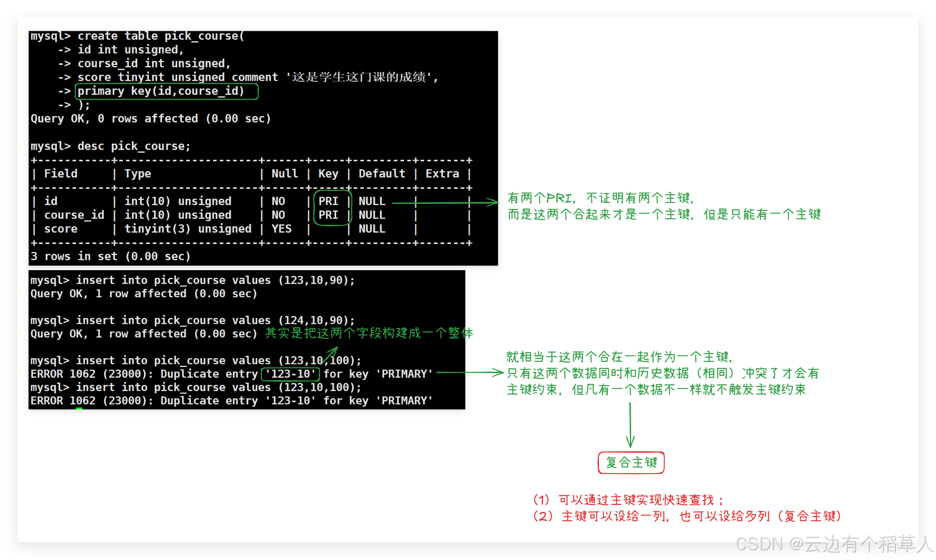Viewport: 936px width, 560px height.
Task: Click red note (1) 可以通过主键实现快速查找
Action: coord(628,500)
